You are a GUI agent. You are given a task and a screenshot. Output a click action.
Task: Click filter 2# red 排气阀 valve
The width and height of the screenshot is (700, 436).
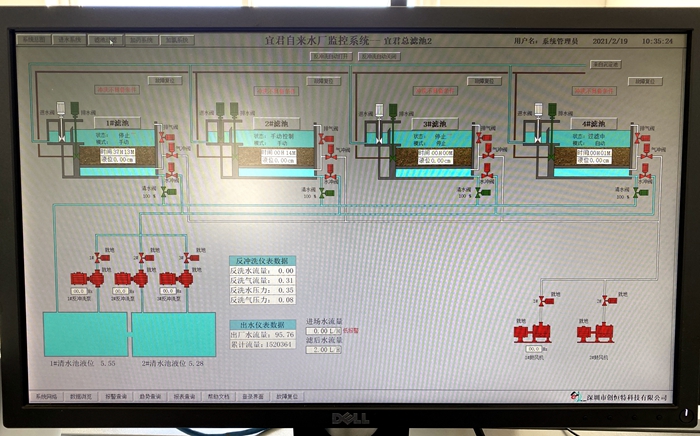coord(326,138)
